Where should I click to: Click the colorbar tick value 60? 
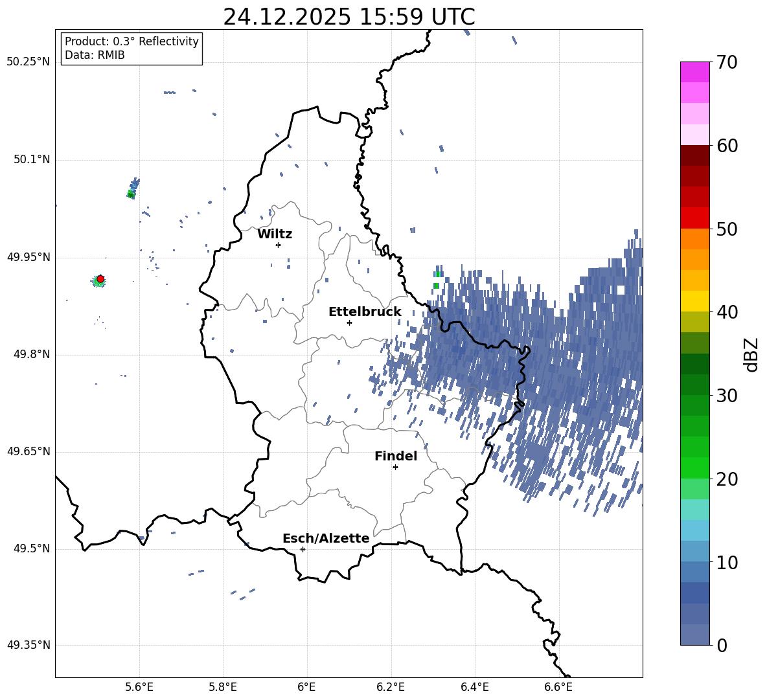coord(727,146)
